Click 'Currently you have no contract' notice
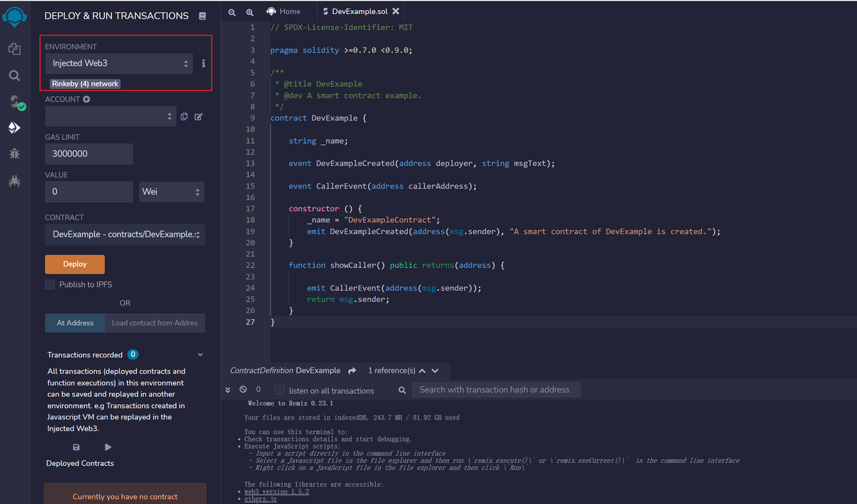Viewport: 857px width, 504px height. tap(125, 497)
